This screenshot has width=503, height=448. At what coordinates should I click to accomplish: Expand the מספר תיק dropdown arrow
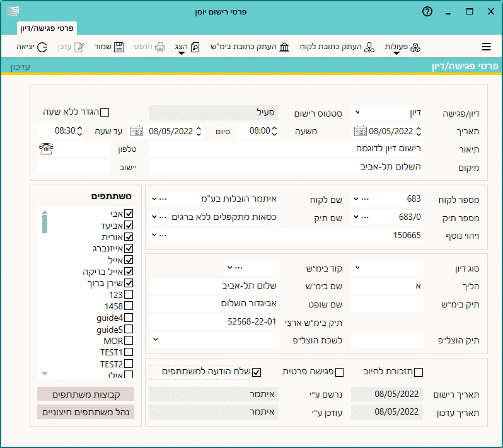point(356,217)
